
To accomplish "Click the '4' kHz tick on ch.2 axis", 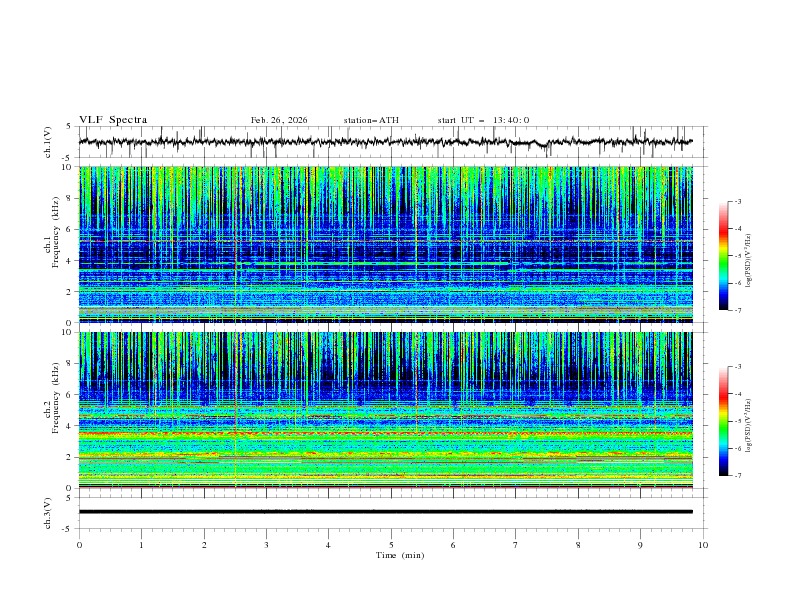I will [x=70, y=426].
